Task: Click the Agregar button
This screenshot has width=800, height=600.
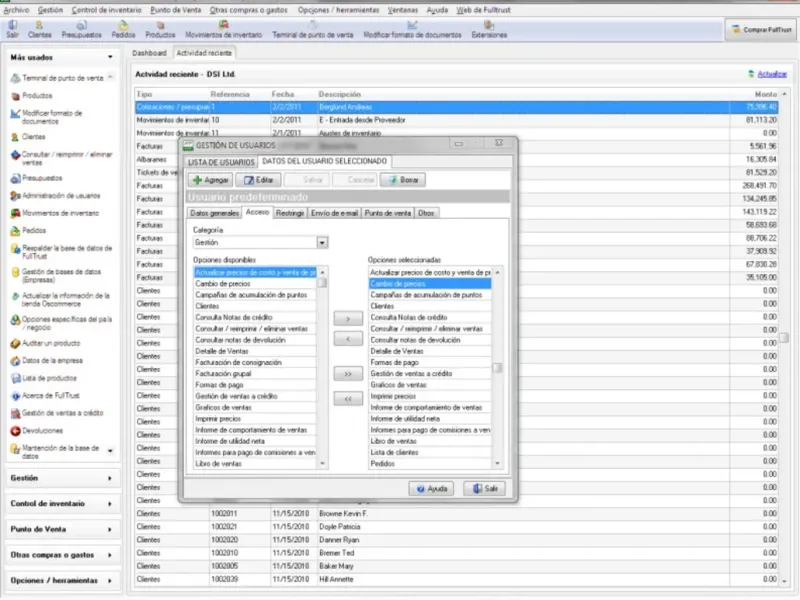Action: 211,180
